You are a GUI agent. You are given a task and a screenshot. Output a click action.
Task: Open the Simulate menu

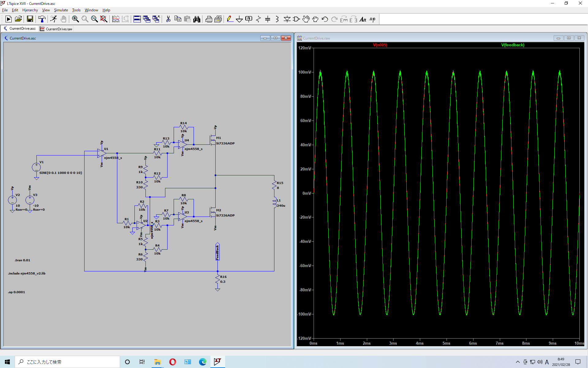[61, 10]
